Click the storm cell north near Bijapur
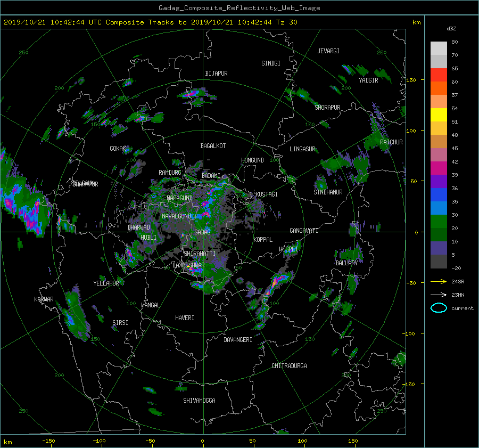This screenshot has width=479, height=448. [x=195, y=94]
